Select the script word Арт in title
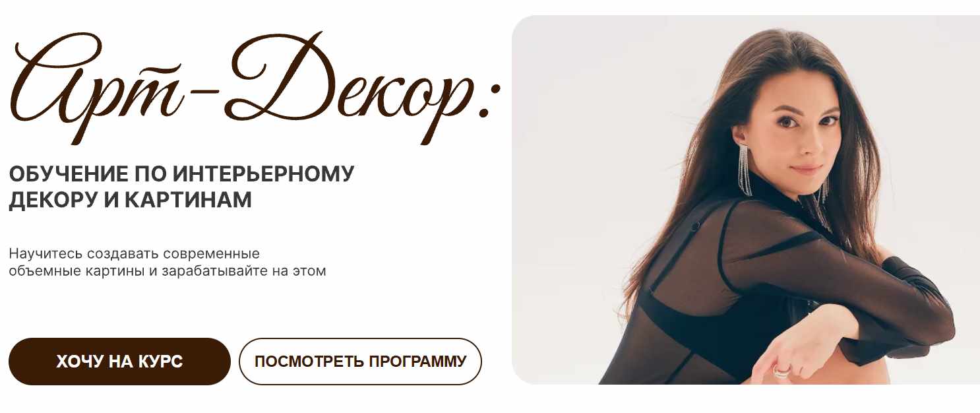This screenshot has height=413, width=980. point(94,84)
